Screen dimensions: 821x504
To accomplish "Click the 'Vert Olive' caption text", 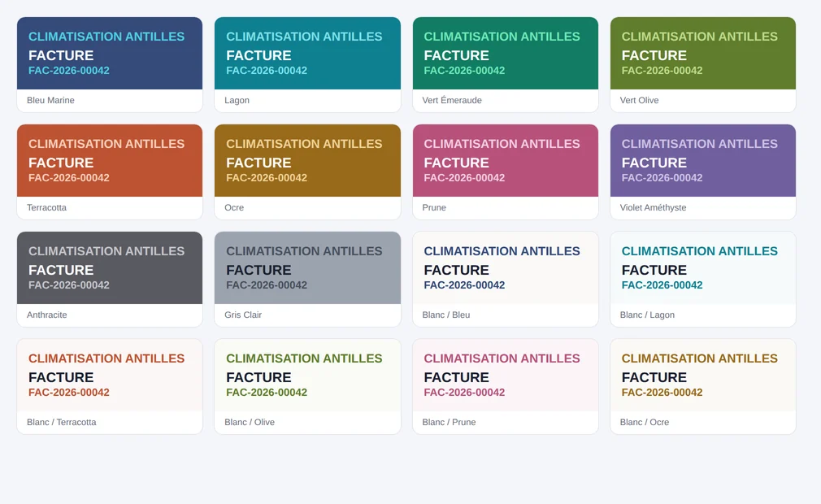I will point(639,101).
